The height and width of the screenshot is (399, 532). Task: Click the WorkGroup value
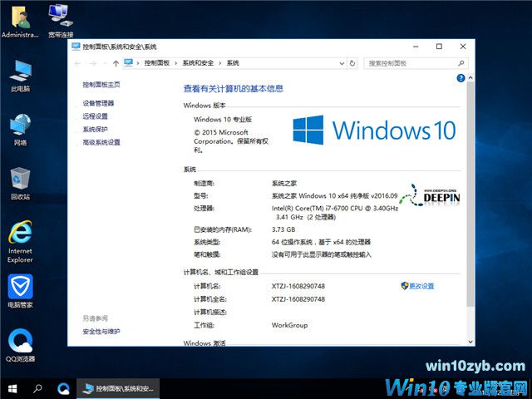click(289, 325)
